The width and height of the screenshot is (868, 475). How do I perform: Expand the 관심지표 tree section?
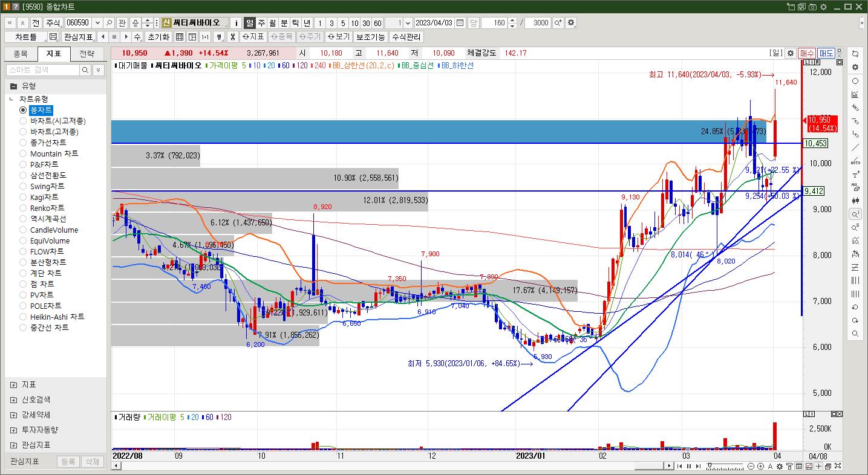point(14,445)
